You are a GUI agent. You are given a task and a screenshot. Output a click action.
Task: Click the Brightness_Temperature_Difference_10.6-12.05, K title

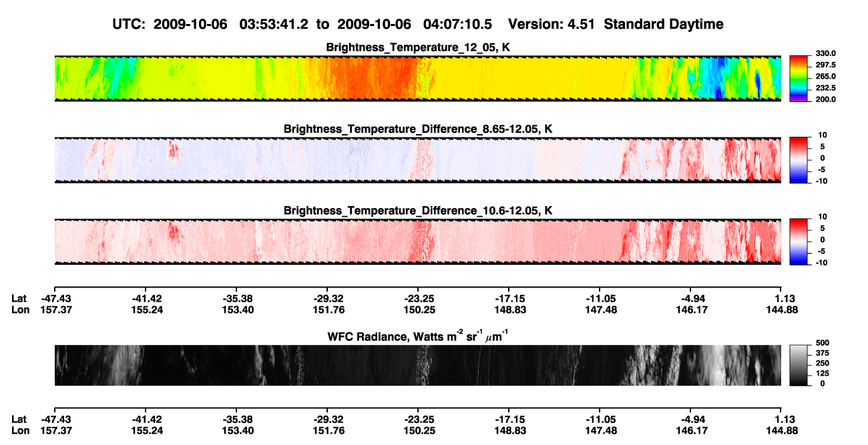(x=418, y=210)
